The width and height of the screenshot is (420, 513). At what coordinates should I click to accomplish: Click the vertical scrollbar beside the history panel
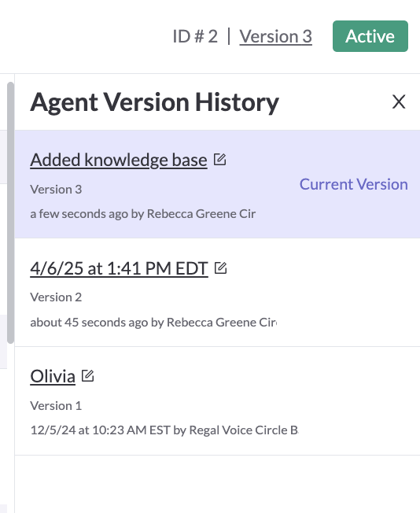(11, 212)
